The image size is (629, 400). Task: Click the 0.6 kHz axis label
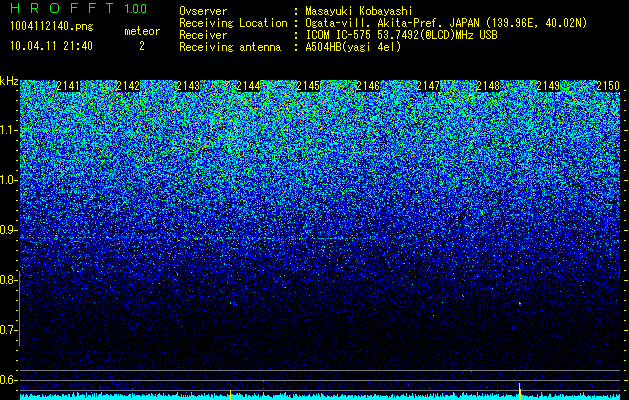point(9,380)
